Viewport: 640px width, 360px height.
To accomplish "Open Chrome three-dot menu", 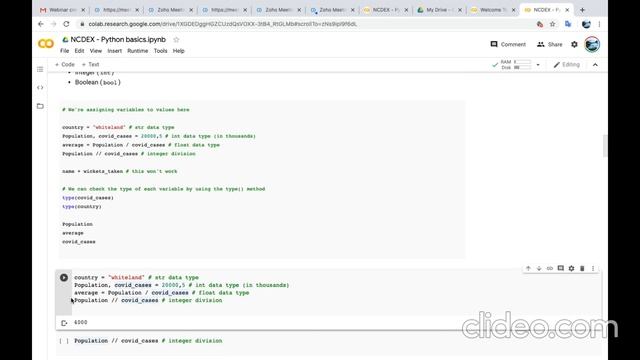I will tap(599, 24).
